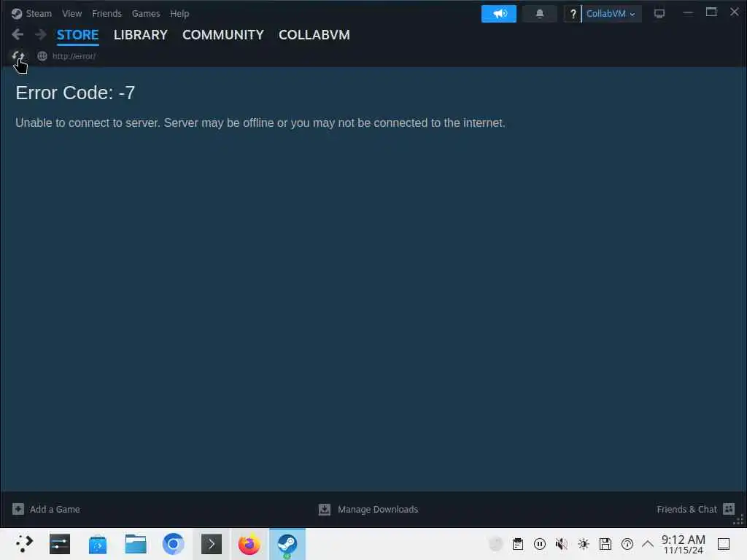Viewport: 747px width, 560px height.
Task: Open the KDE application launcher
Action: click(23, 544)
